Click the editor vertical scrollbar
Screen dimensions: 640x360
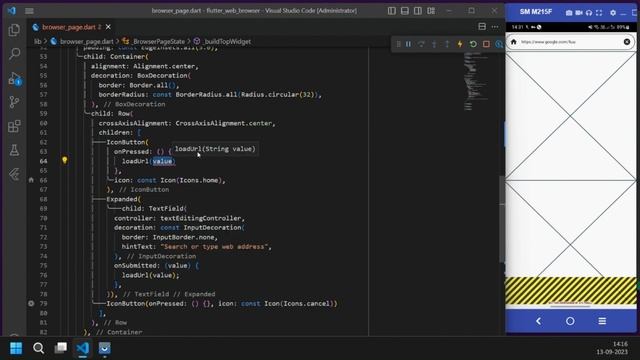tap(502, 219)
